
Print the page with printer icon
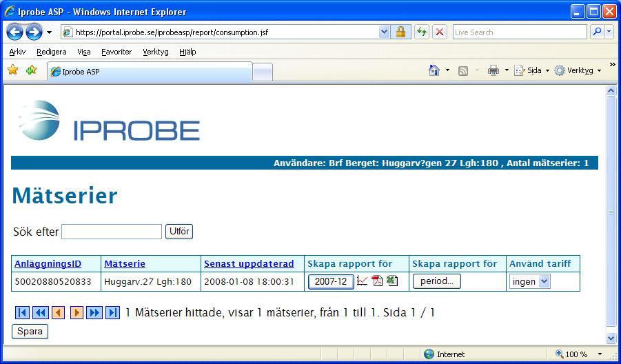pos(493,70)
